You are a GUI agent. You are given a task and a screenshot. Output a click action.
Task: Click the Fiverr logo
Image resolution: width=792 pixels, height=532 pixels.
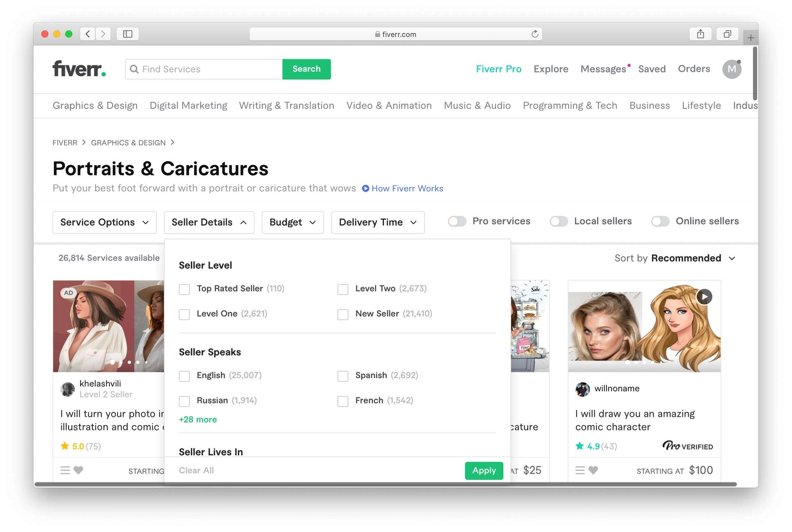(x=79, y=69)
